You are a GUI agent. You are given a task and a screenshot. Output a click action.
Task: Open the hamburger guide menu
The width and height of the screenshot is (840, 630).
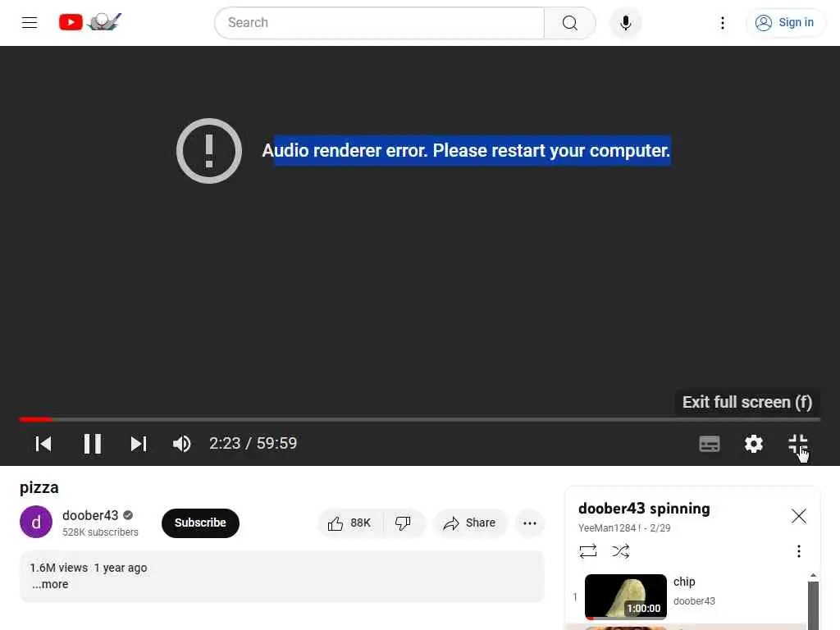pos(30,22)
